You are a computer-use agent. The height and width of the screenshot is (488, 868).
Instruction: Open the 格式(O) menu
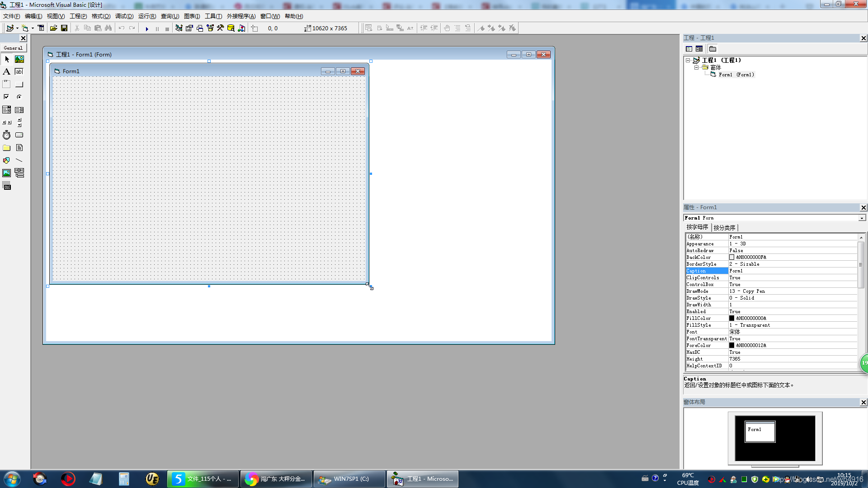(101, 16)
